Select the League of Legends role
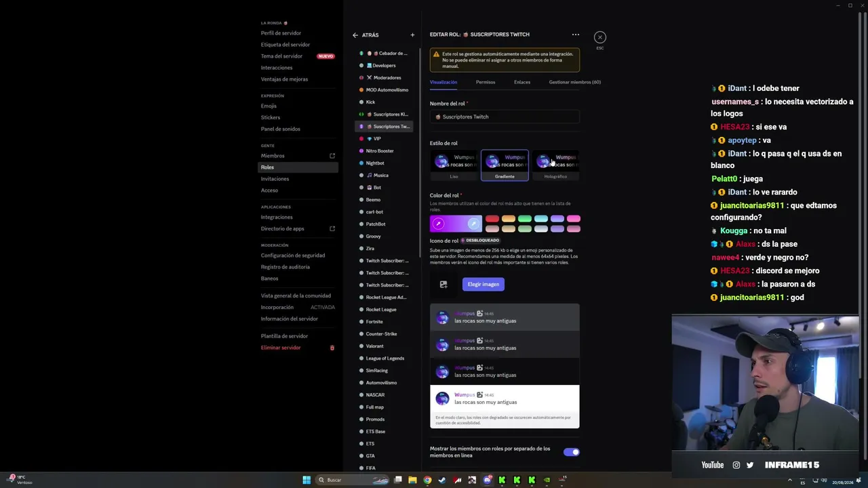868x488 pixels. 384,359
